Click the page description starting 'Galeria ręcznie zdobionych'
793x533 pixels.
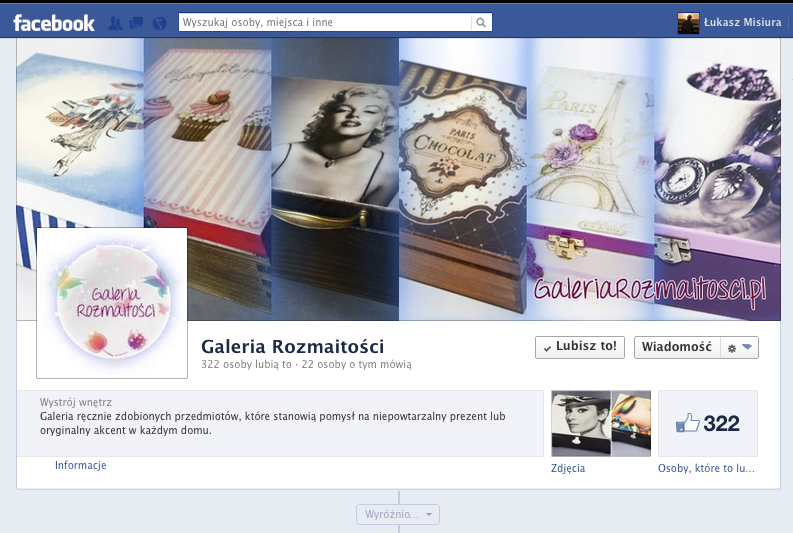coord(273,423)
